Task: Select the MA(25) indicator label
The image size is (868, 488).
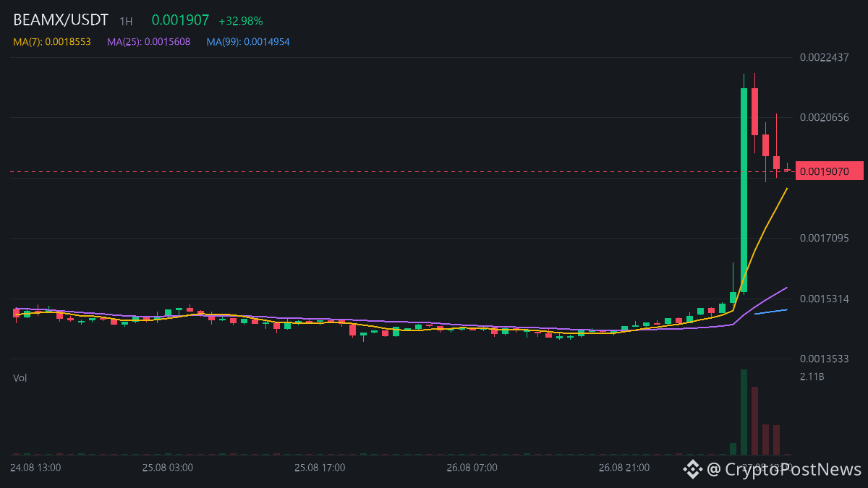Action: click(x=149, y=42)
